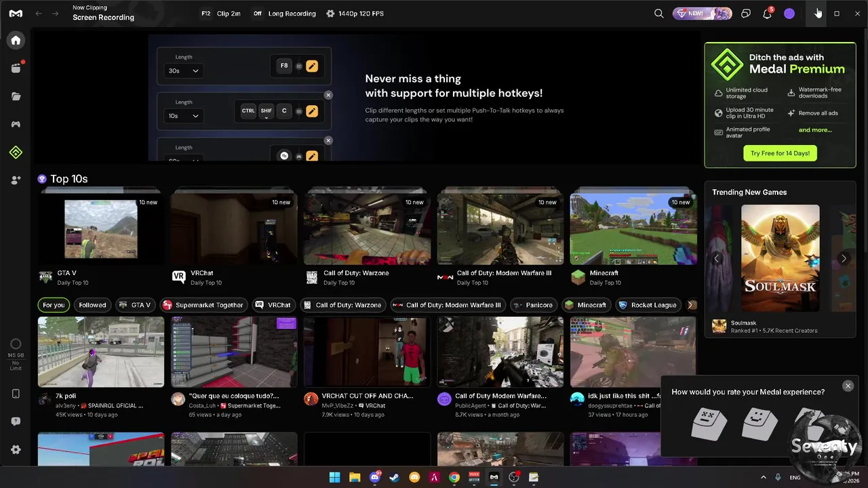Viewport: 868px width, 488px height.
Task: Open VRChat Daily Top 10 thumbnail
Action: (234, 228)
